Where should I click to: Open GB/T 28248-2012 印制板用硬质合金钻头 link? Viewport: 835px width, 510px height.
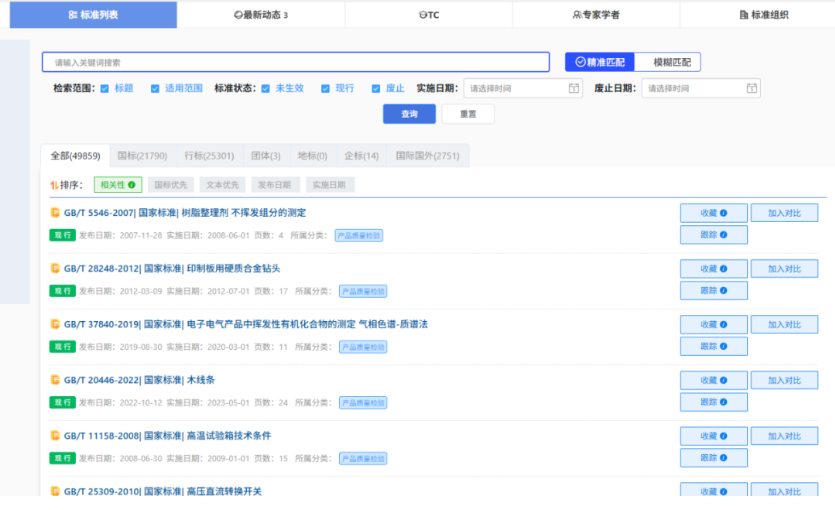pos(172,269)
